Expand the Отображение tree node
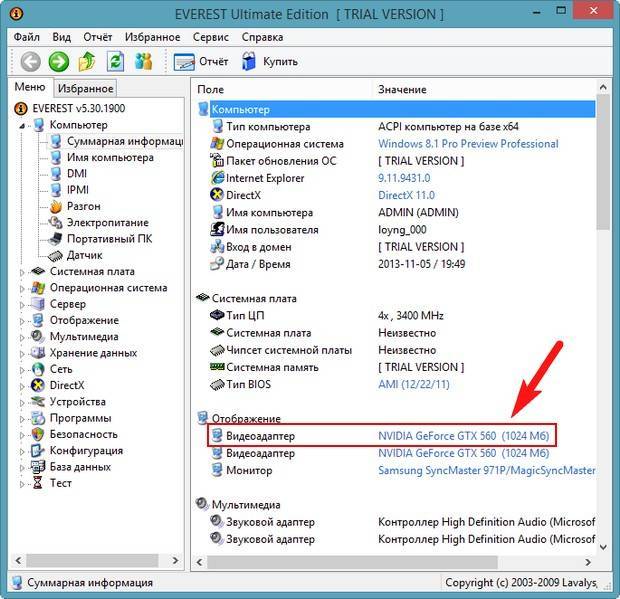Screen dimensions: 620x599 tap(22, 321)
